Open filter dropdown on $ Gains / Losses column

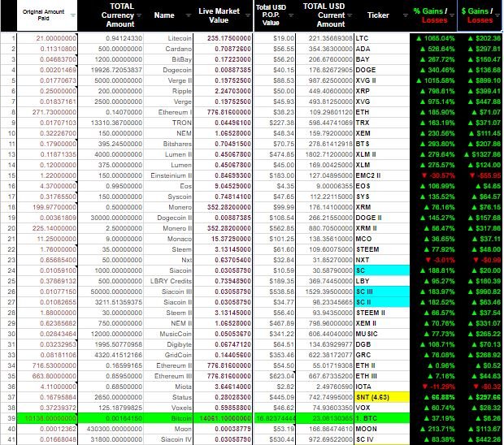point(497,15)
